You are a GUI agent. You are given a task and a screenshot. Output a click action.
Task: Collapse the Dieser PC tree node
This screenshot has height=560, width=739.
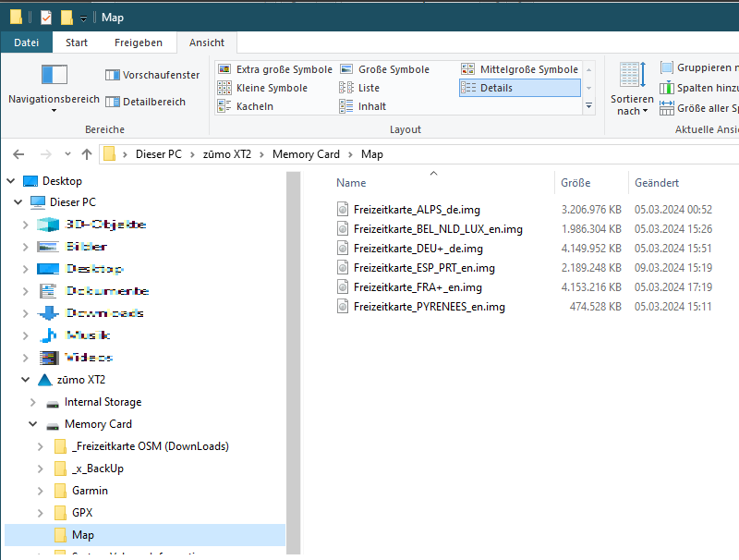coord(18,202)
